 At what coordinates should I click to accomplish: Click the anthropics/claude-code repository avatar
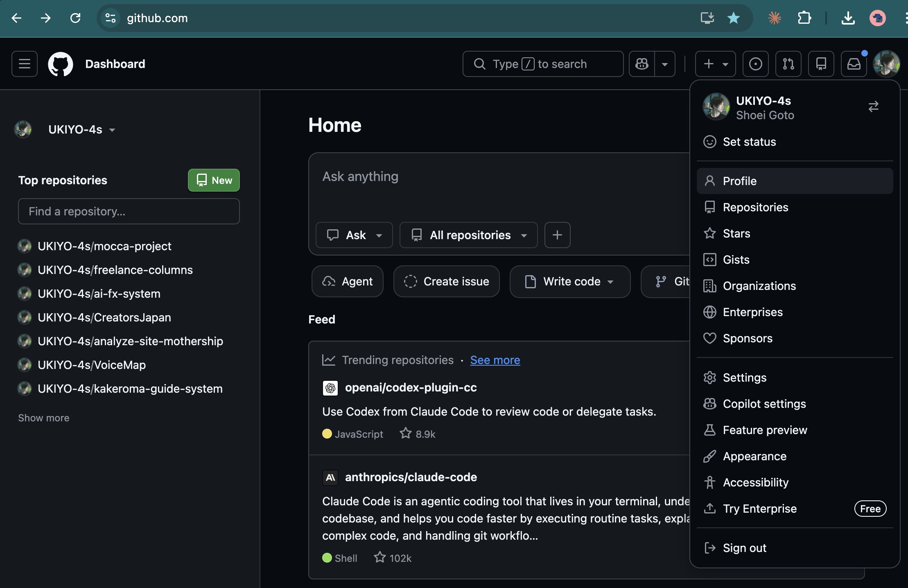pyautogui.click(x=330, y=477)
